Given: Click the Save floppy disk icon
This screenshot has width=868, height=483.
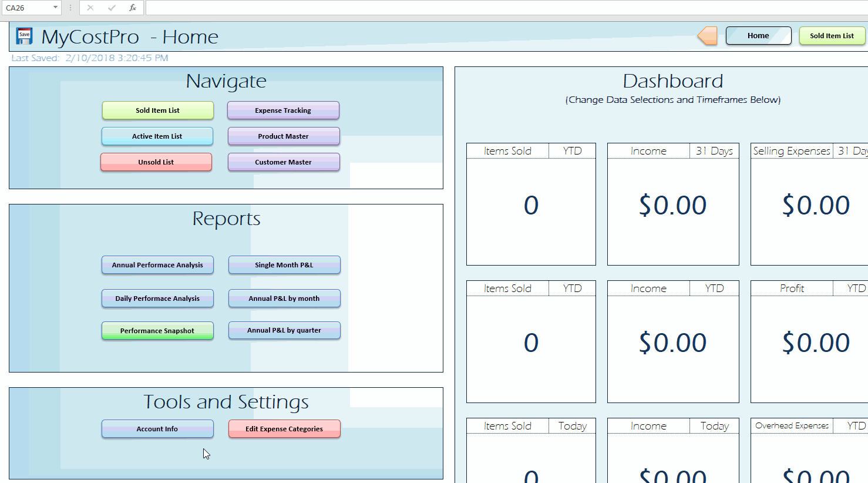Looking at the screenshot, I should pos(24,36).
